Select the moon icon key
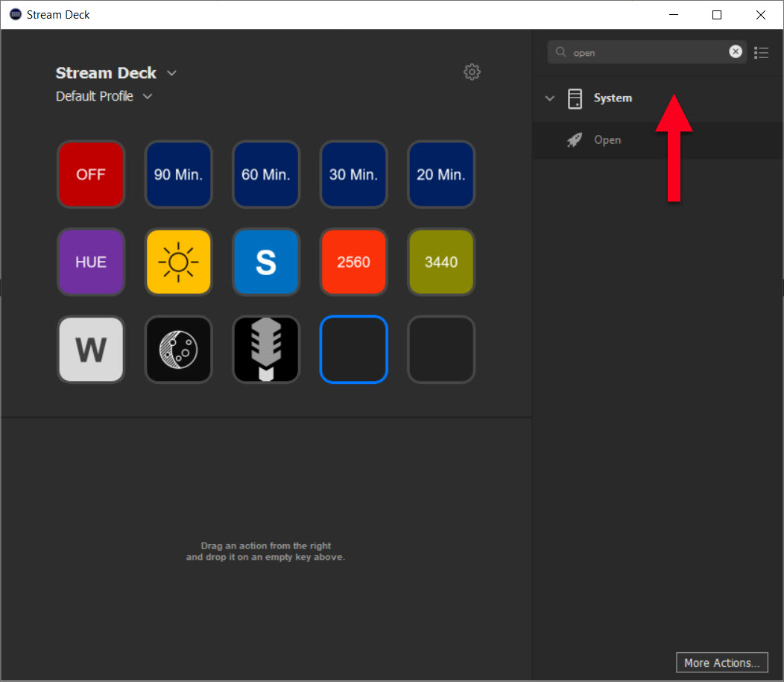Viewport: 784px width, 682px height. point(178,349)
